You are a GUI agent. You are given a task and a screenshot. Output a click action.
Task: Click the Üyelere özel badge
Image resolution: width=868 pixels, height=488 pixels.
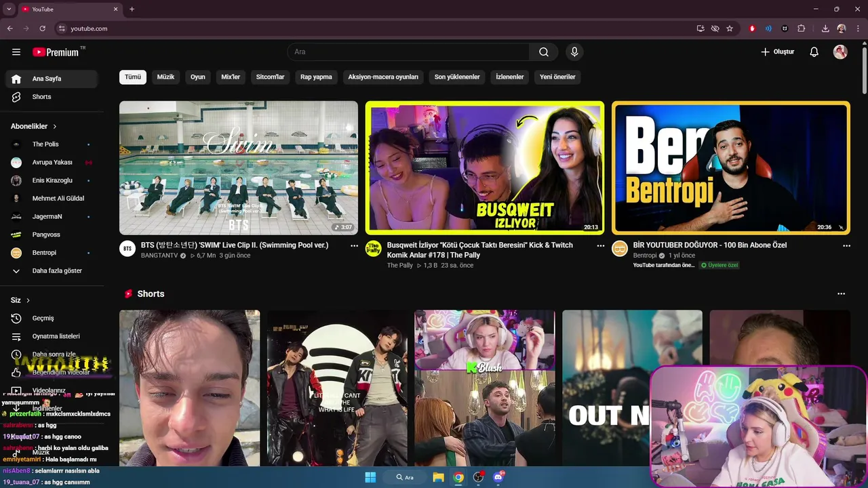(719, 265)
